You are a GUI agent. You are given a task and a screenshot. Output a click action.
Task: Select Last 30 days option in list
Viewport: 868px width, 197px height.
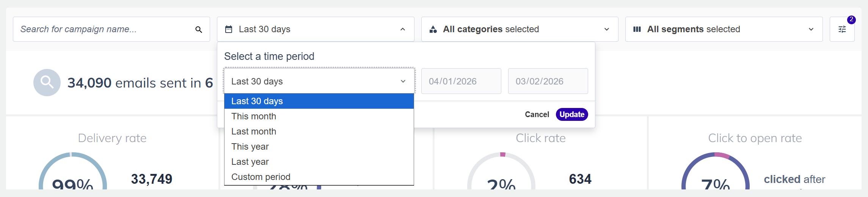pos(319,101)
